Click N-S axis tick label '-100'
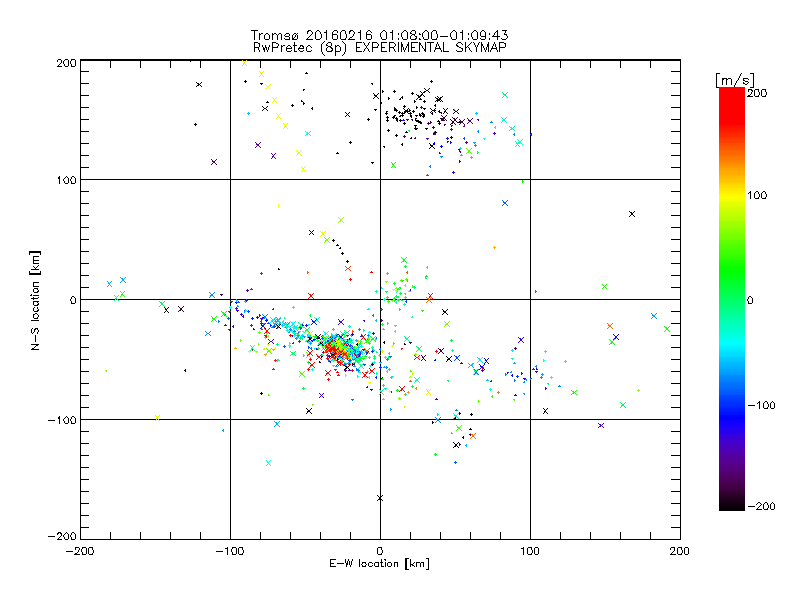Viewport: 800px width, 600px height. point(63,420)
